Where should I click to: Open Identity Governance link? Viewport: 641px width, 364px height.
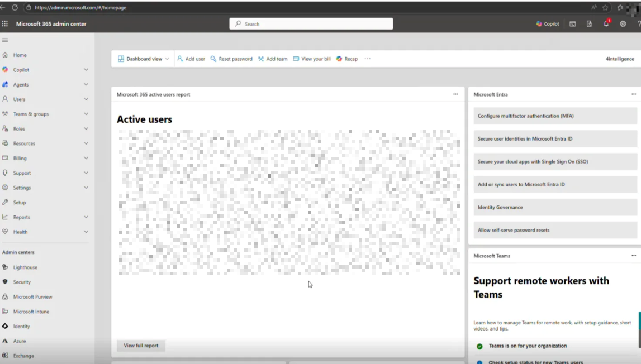pyautogui.click(x=555, y=208)
